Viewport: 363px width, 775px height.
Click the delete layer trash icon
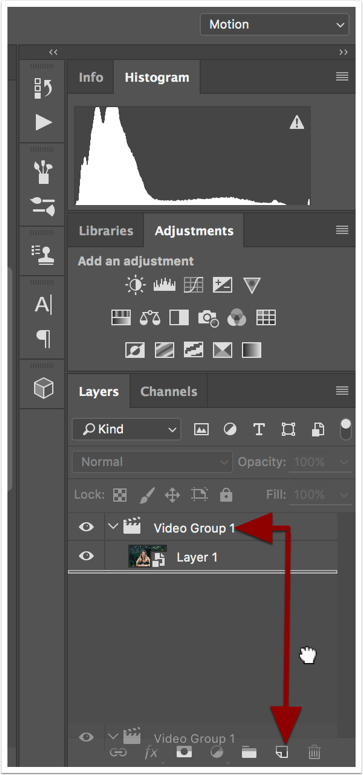[314, 752]
